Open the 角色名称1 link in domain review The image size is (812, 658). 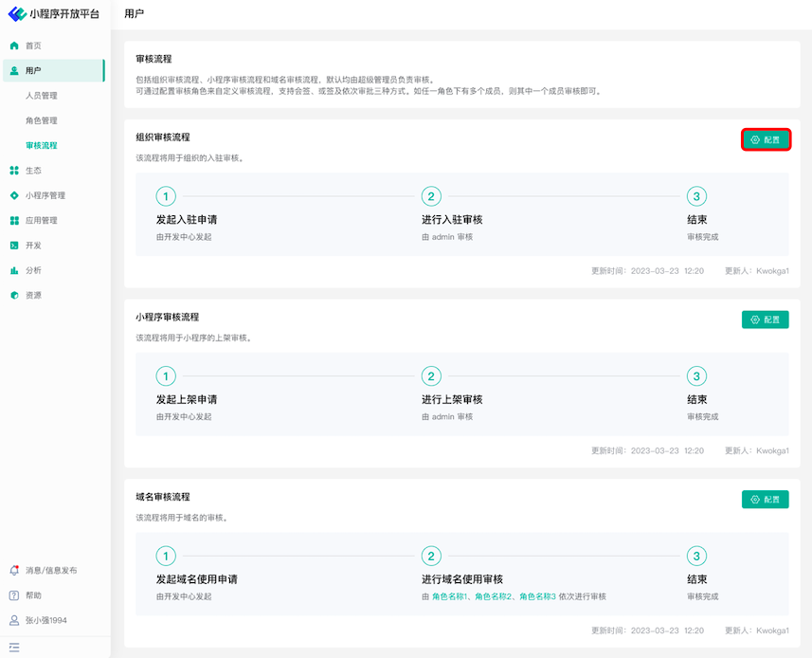coord(450,596)
